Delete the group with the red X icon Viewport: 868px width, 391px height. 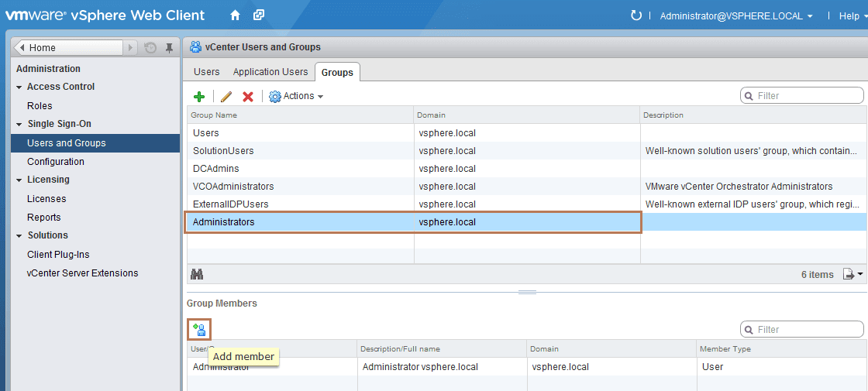pos(248,96)
